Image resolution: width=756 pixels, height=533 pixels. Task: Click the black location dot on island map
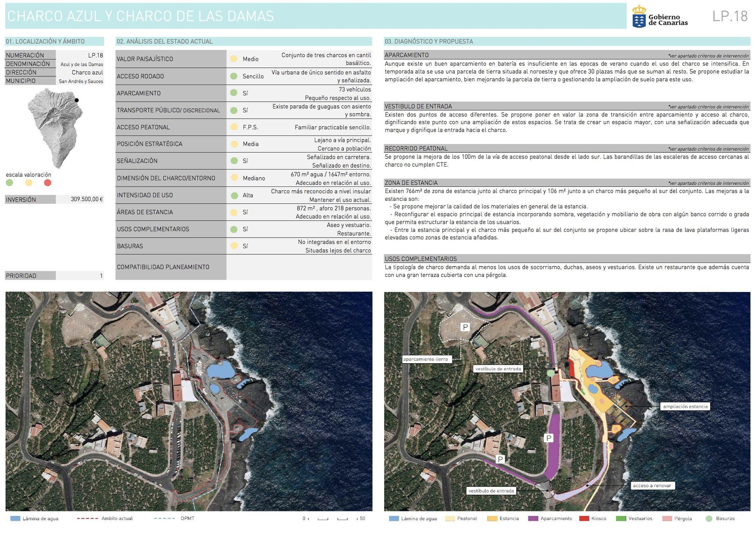[77, 100]
